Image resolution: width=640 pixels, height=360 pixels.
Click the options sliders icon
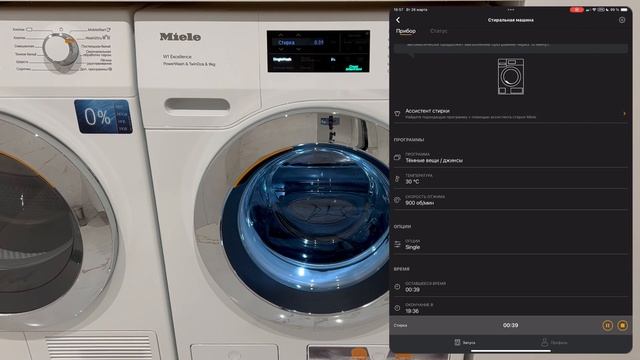tap(397, 244)
